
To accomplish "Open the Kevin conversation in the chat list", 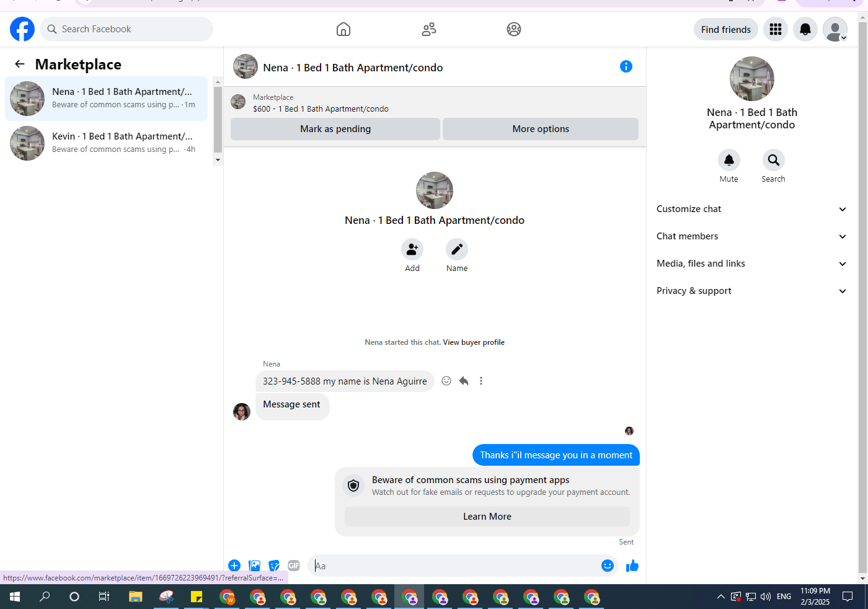I will 107,143.
